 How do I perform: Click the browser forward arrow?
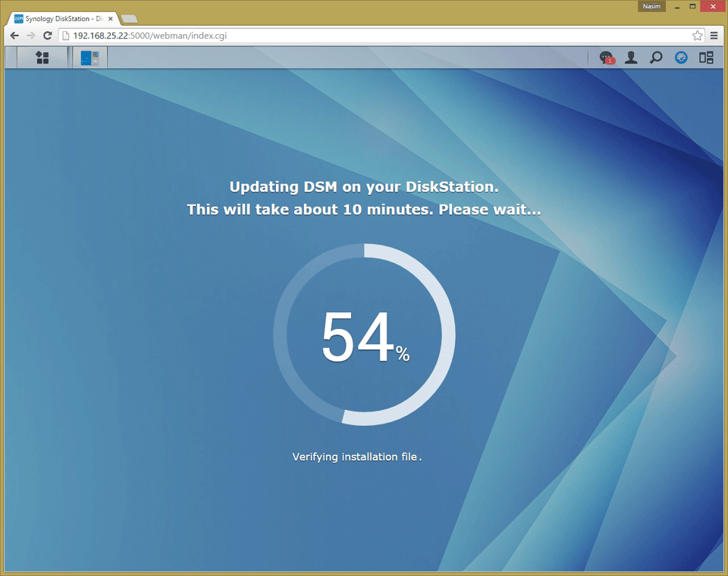click(31, 36)
